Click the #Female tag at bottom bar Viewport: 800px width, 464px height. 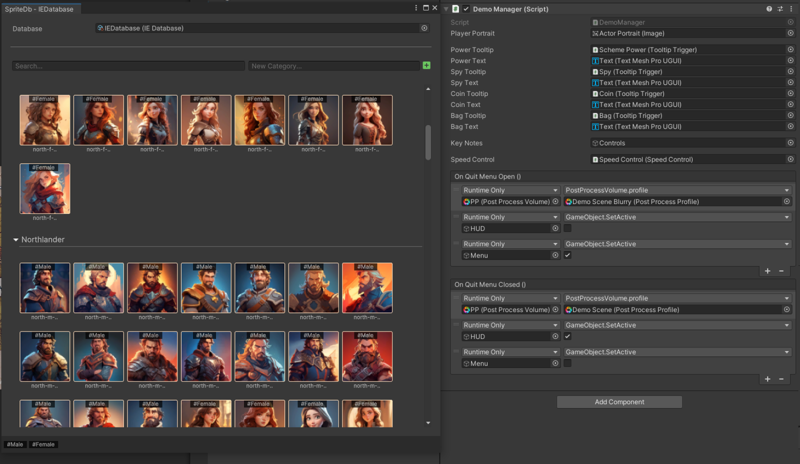(43, 444)
